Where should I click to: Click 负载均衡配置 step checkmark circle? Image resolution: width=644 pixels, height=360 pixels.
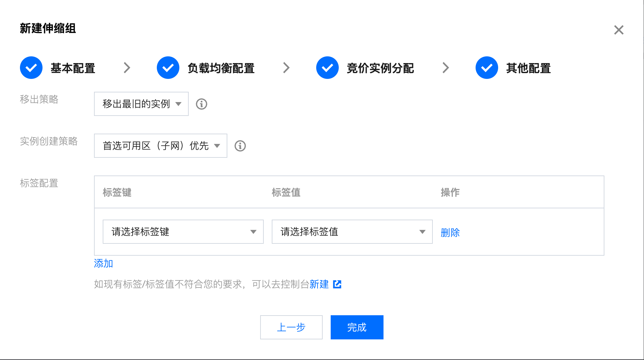point(168,68)
